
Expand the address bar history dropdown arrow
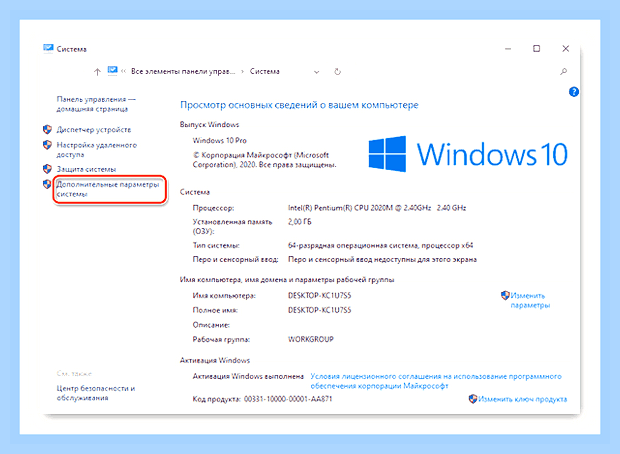click(316, 72)
